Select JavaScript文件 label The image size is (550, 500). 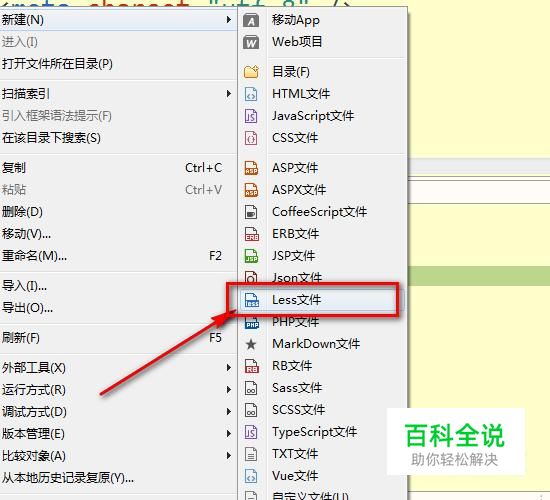point(313,116)
